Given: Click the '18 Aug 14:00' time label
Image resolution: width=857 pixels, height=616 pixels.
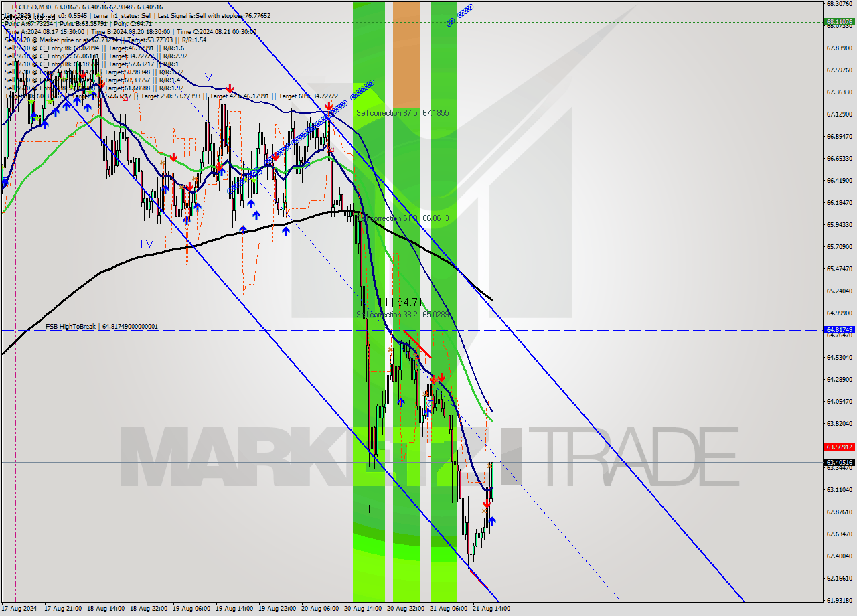Looking at the screenshot, I should 106,609.
